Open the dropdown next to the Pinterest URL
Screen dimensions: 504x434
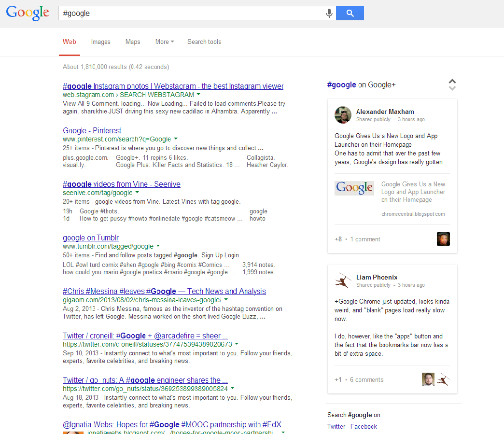click(x=175, y=139)
